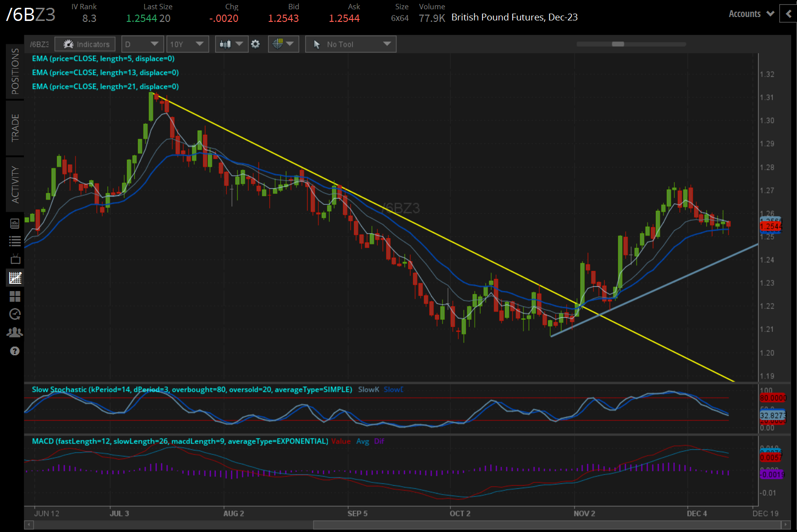Click the scrollbar left arrow at bottom
The image size is (797, 532).
pos(29,525)
